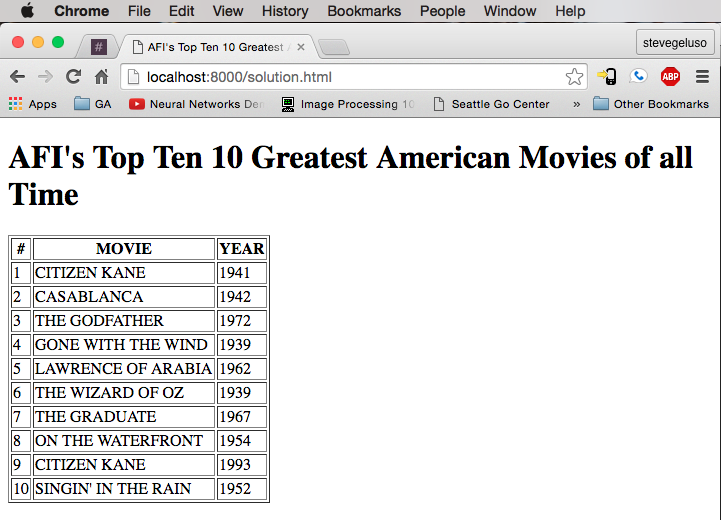
Task: Click the year 1942 cell
Action: pos(242,297)
